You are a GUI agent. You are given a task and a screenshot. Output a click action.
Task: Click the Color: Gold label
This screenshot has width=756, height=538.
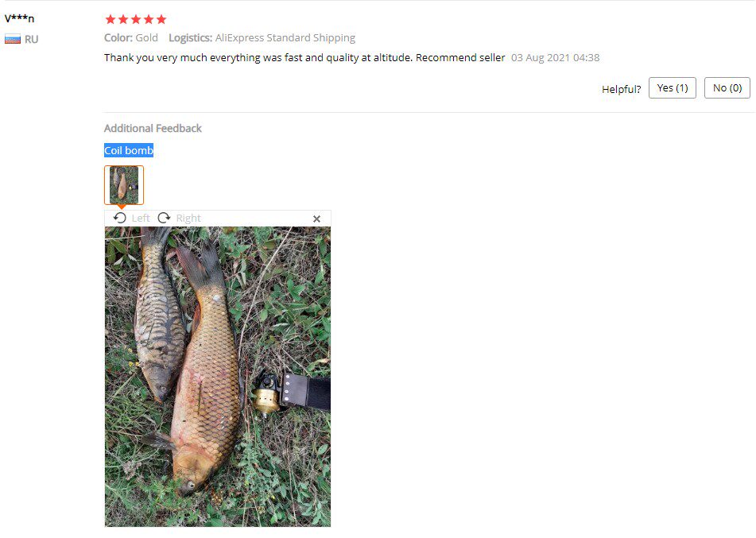(x=131, y=37)
